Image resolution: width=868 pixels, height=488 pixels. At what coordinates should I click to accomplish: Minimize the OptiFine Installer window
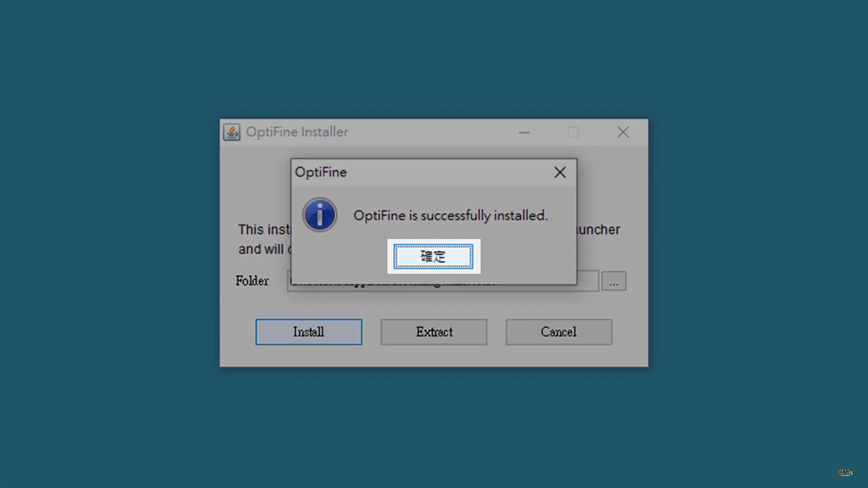pyautogui.click(x=524, y=132)
